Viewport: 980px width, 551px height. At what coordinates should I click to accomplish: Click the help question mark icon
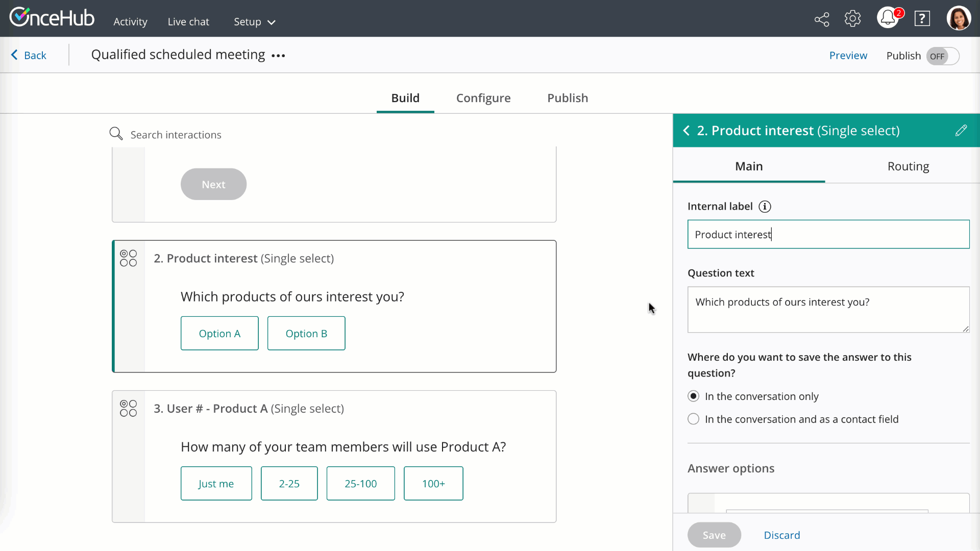tap(922, 19)
